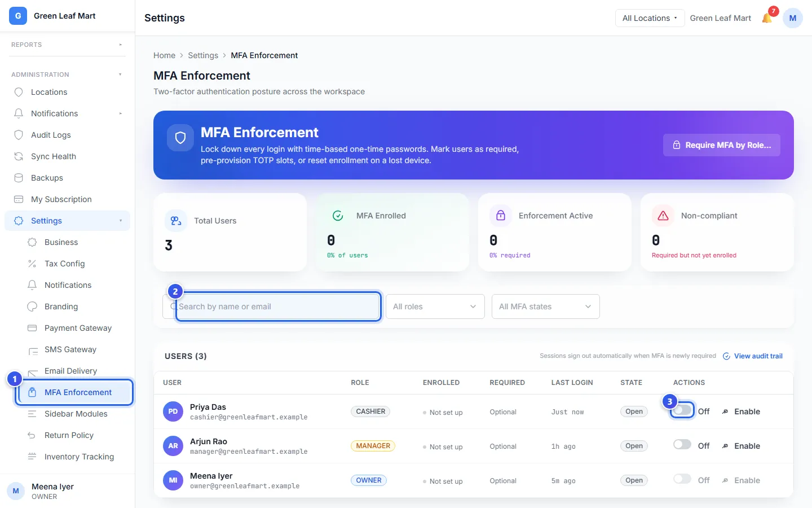The height and width of the screenshot is (508, 812).
Task: Collapse the Administration section
Action: click(x=68, y=75)
